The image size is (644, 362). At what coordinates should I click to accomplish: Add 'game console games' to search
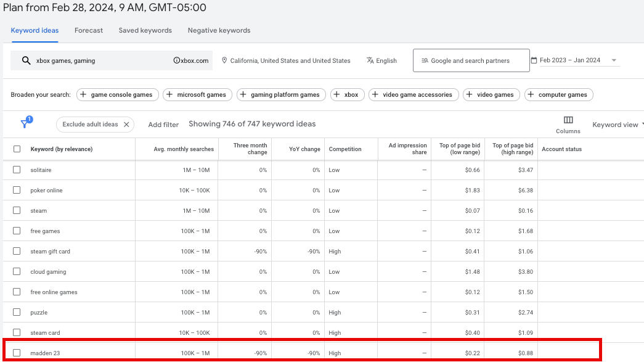pos(116,94)
